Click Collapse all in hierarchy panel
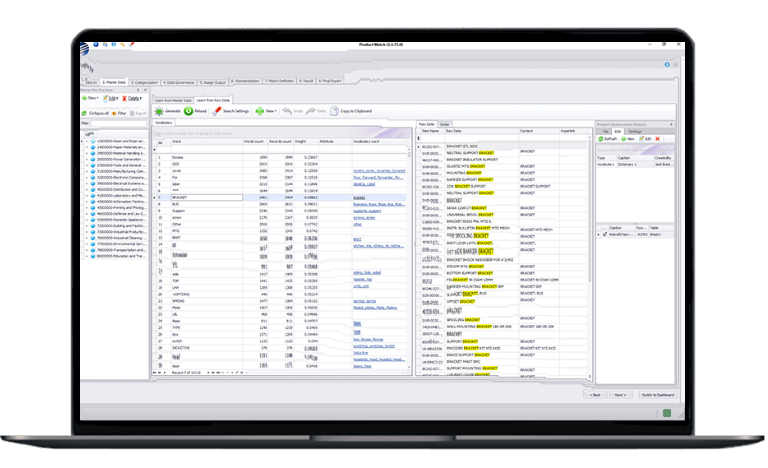Image resolution: width=768 pixels, height=468 pixels. (x=95, y=113)
